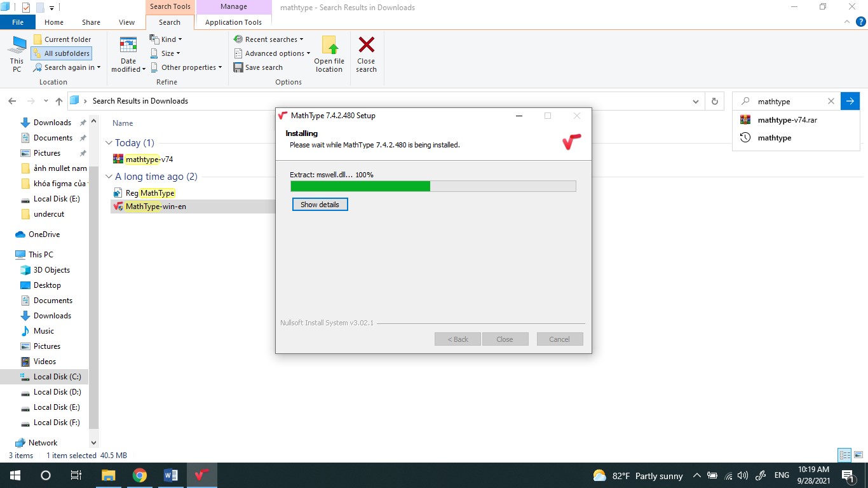Open the Recent searches dropdown

pos(269,39)
